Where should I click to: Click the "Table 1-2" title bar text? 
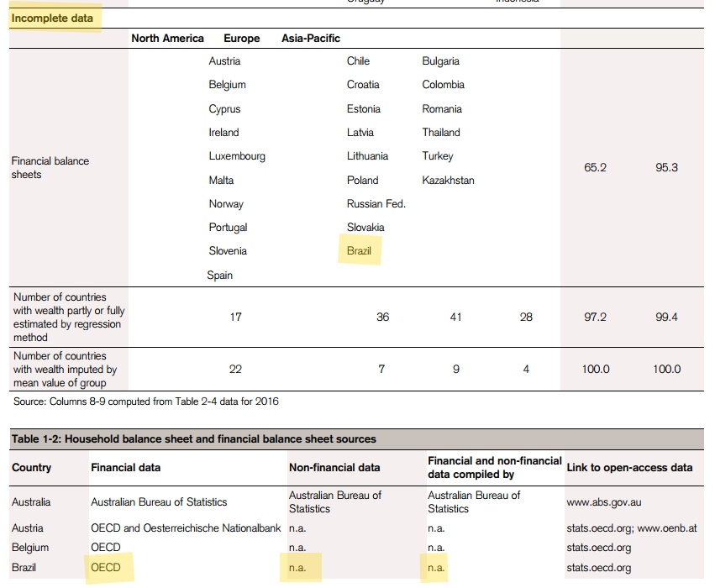194,439
